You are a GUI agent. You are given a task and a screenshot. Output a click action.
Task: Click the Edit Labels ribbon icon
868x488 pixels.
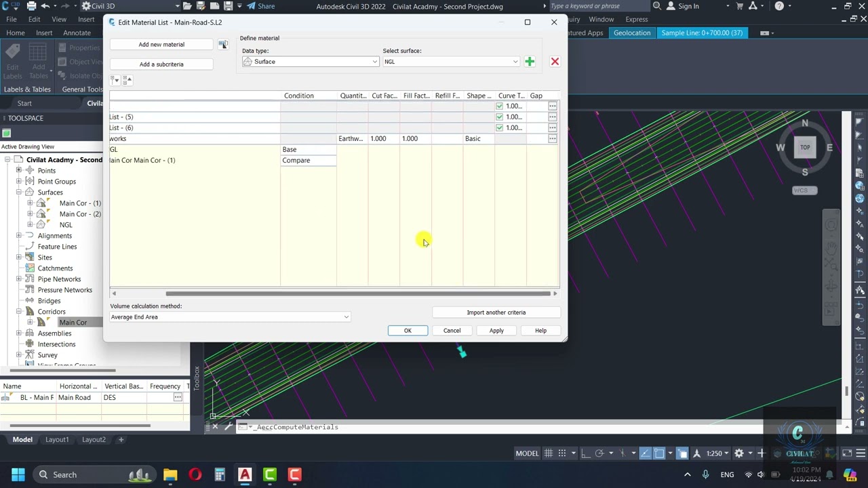click(12, 62)
